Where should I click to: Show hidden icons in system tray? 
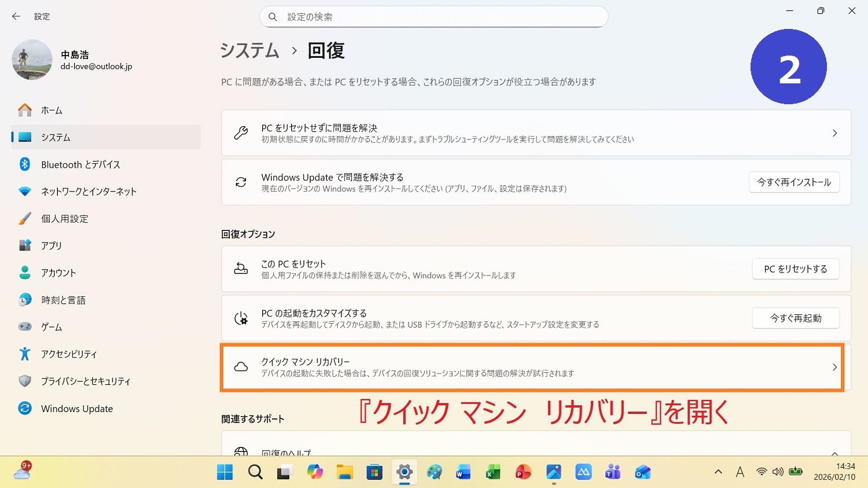click(718, 472)
